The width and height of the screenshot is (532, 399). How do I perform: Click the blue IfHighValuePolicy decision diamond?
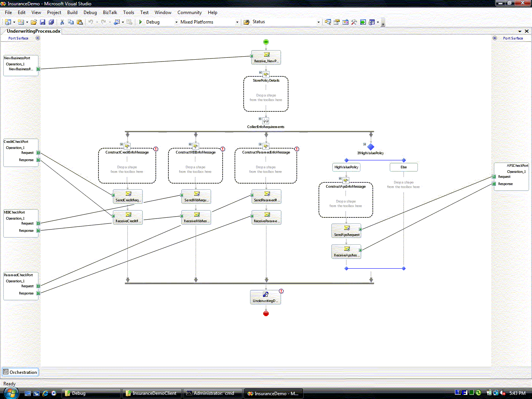(x=371, y=147)
